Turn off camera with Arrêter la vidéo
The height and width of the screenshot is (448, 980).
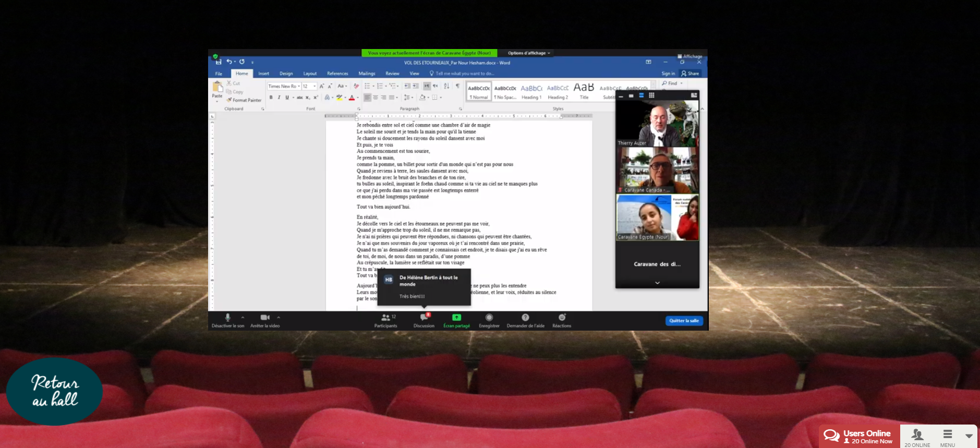[x=265, y=318]
